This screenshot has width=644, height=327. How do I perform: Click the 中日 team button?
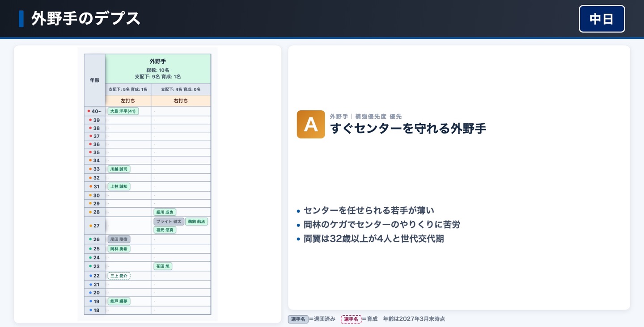click(x=602, y=19)
